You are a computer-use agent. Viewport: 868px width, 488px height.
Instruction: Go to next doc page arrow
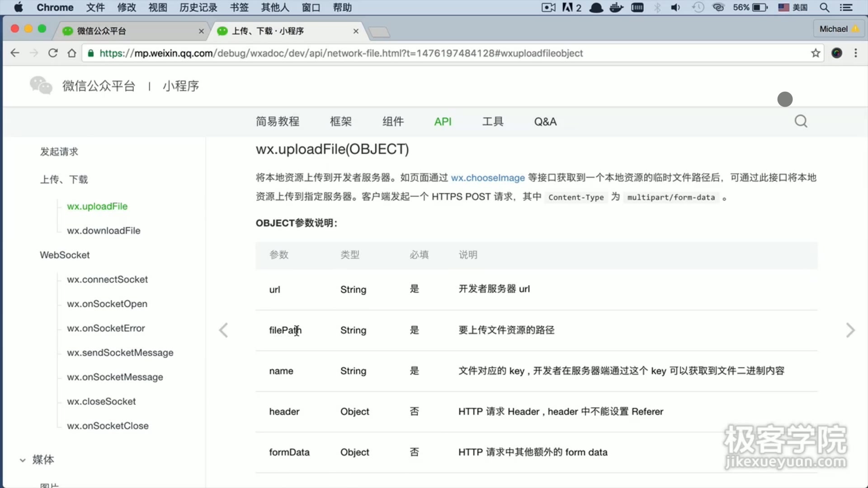click(x=850, y=330)
